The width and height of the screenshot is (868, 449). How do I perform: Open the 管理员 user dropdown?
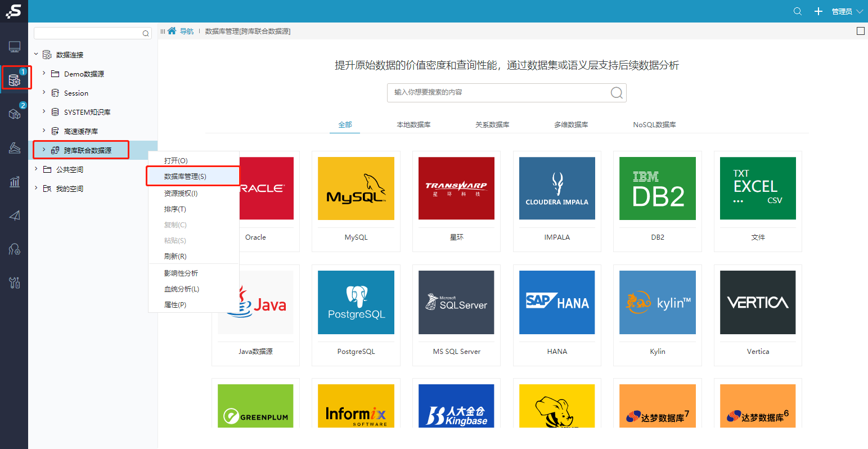(847, 11)
